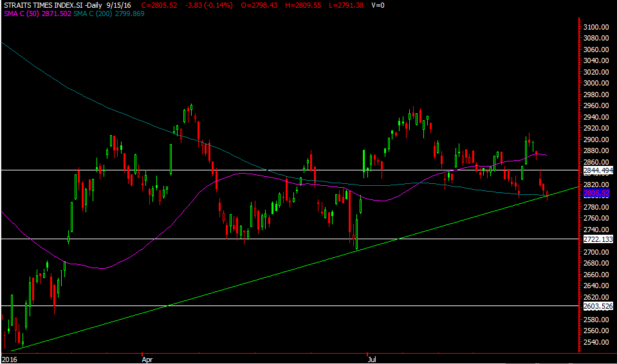Screen dimensions: 617x364
Task: Click the low value L=2791.38
Action: pos(346,6)
